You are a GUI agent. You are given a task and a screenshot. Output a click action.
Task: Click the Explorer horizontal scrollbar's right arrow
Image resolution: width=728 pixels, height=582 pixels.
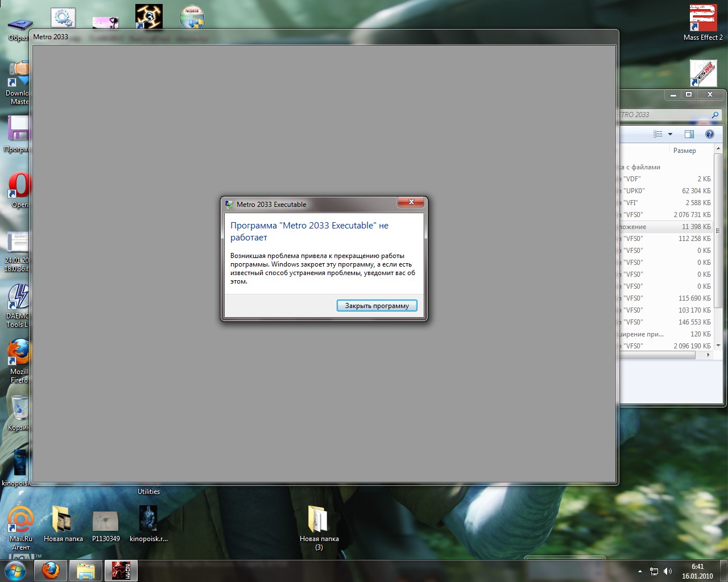(x=708, y=355)
